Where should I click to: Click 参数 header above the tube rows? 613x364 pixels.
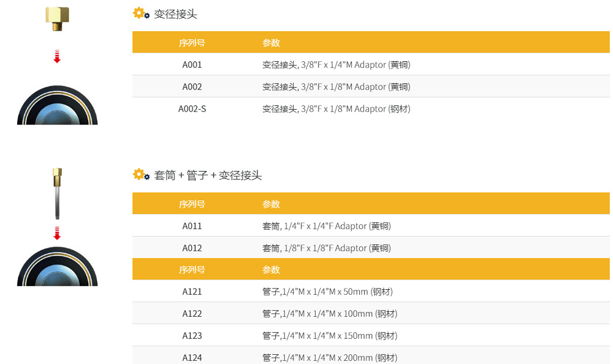click(271, 270)
